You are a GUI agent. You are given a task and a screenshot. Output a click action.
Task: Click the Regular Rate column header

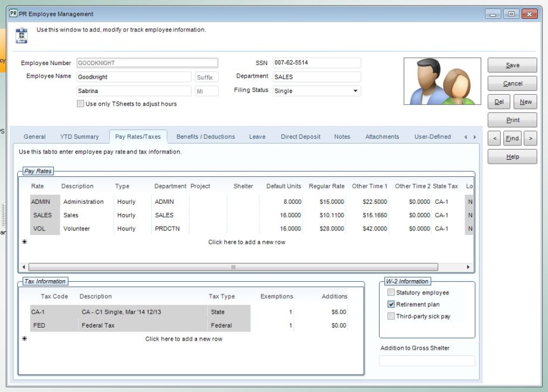click(x=327, y=186)
